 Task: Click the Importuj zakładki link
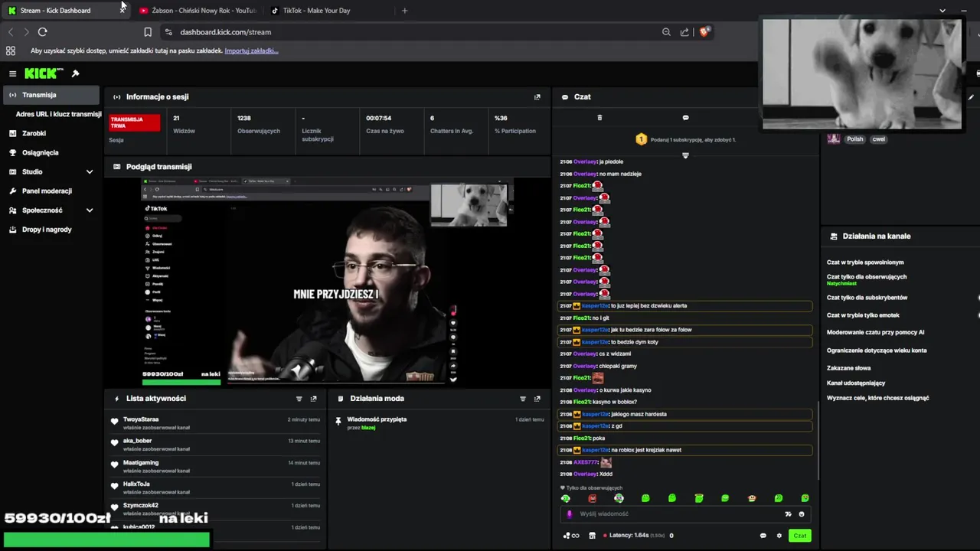tap(251, 51)
